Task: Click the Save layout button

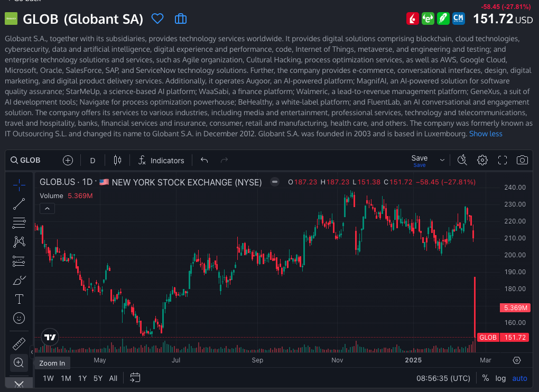Action: [420, 161]
